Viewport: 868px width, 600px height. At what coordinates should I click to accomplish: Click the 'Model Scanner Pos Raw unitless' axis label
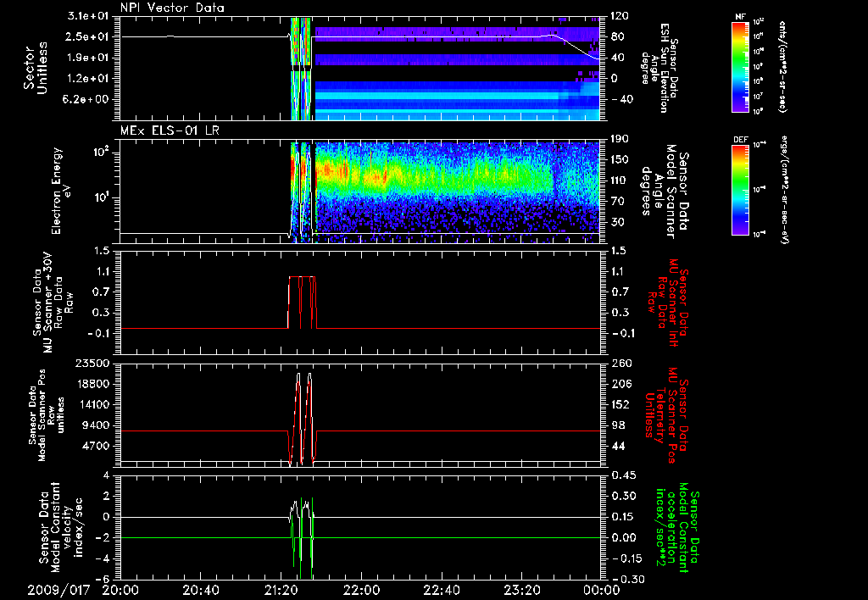(x=46, y=415)
